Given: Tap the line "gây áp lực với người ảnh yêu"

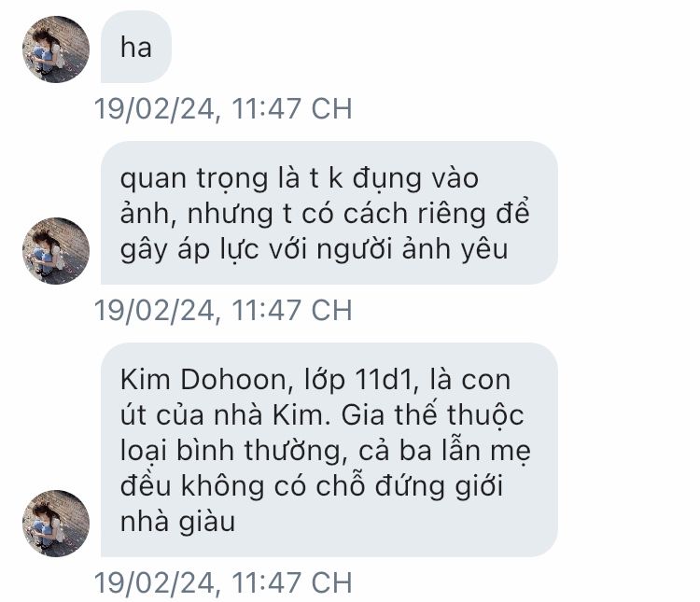Looking at the screenshot, I should pos(315,249).
